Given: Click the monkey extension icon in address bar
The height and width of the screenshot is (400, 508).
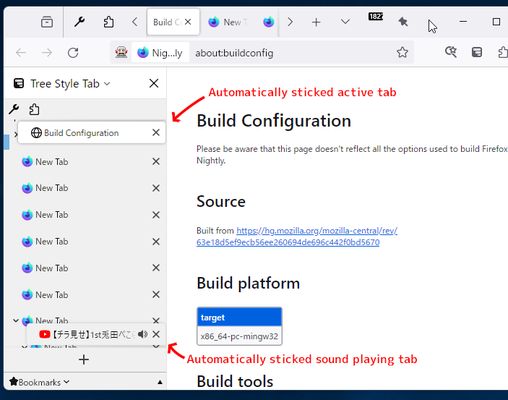Looking at the screenshot, I should click(121, 52).
